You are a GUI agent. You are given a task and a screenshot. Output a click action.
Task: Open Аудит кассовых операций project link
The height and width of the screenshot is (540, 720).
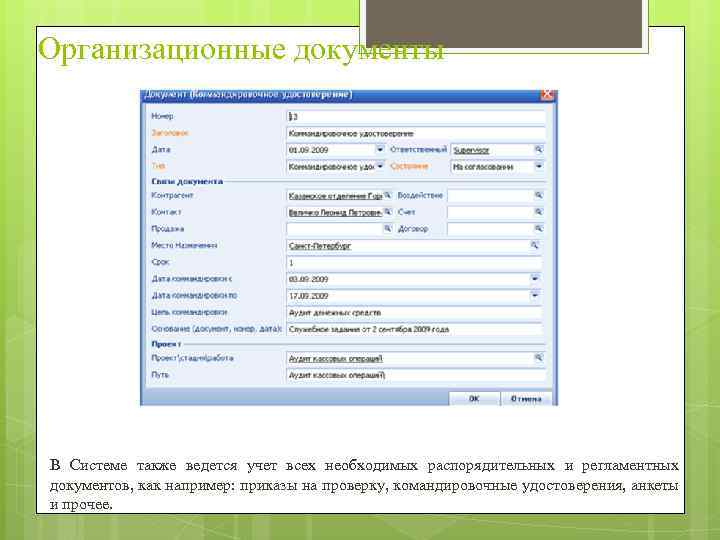coord(336,358)
